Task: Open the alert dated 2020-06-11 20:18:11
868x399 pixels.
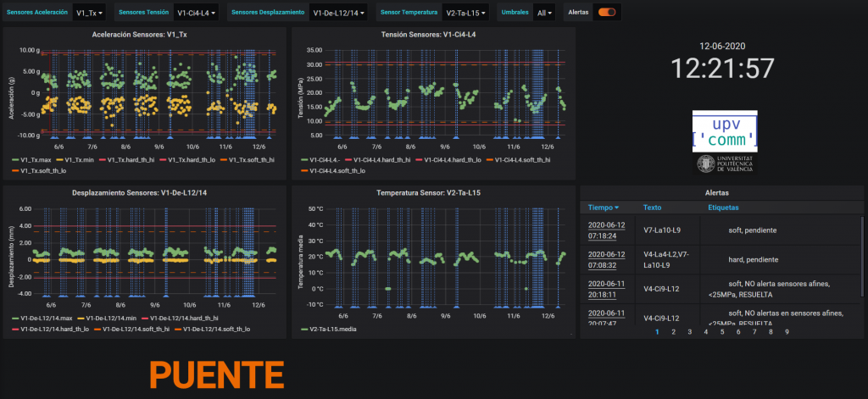Action: point(606,289)
